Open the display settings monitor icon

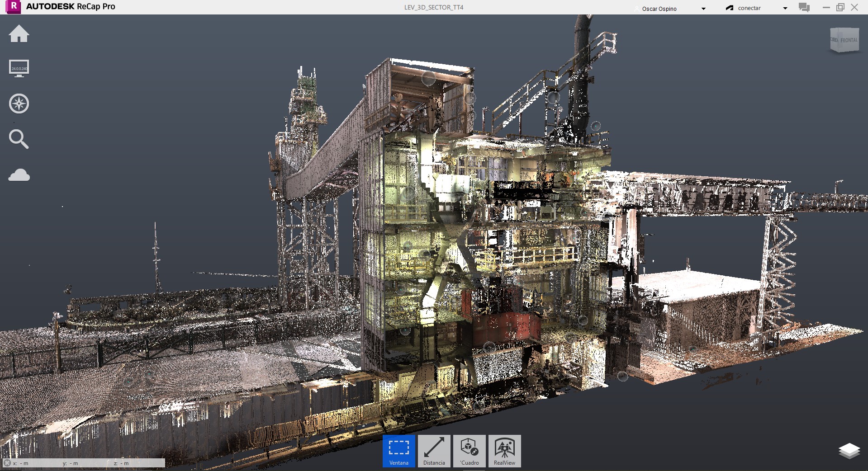(19, 69)
